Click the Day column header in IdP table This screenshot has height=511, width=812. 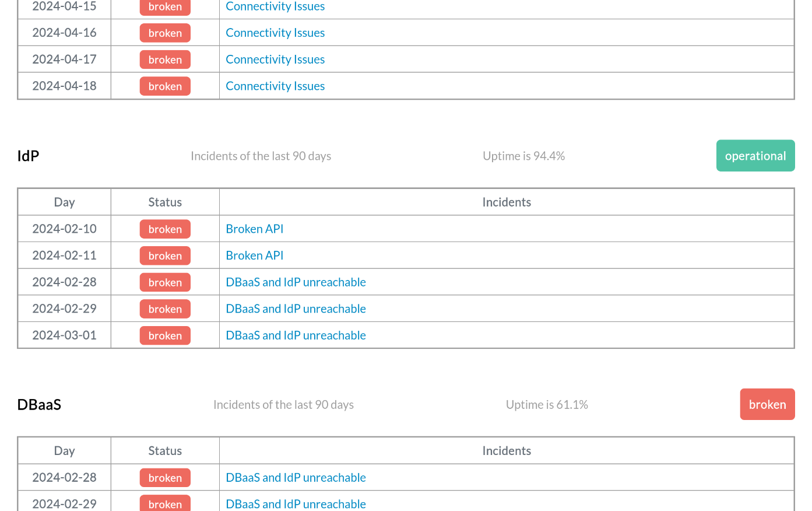tap(64, 202)
